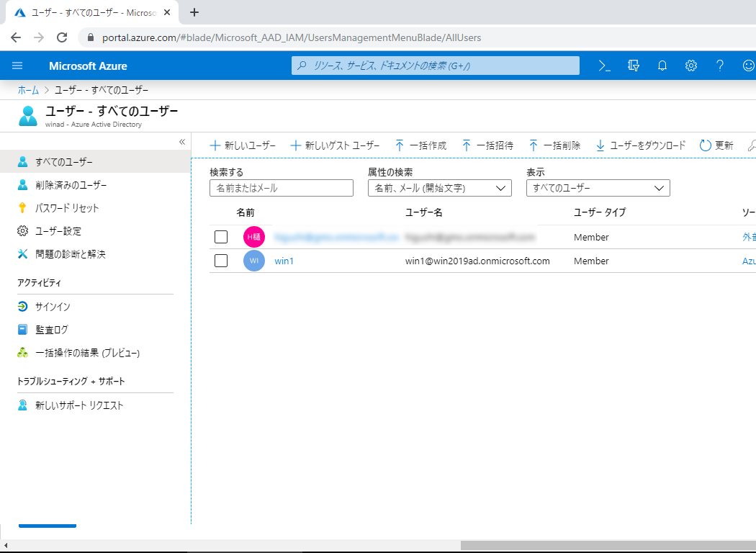This screenshot has width=756, height=553.
Task: Open 問題の診断と解決 menu item
Action: tap(96, 254)
